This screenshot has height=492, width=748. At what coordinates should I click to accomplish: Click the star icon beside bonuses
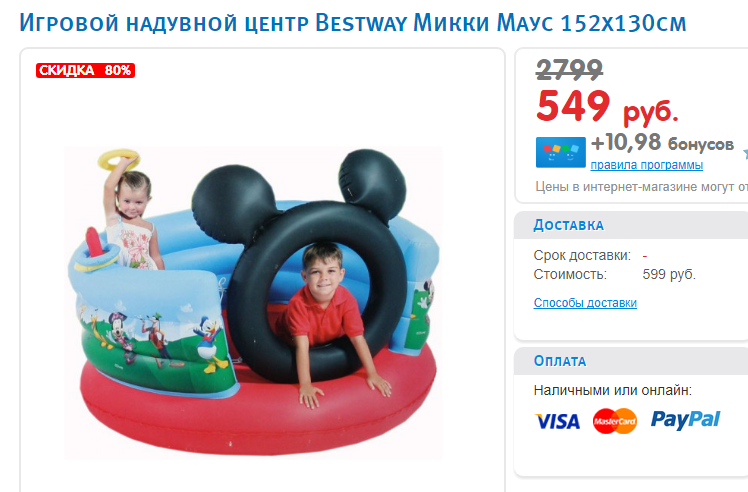(745, 154)
